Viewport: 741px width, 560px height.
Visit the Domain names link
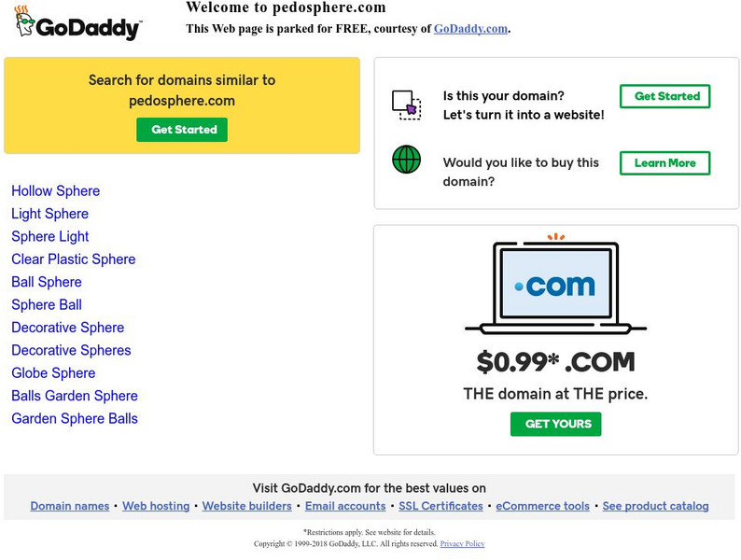pos(70,506)
